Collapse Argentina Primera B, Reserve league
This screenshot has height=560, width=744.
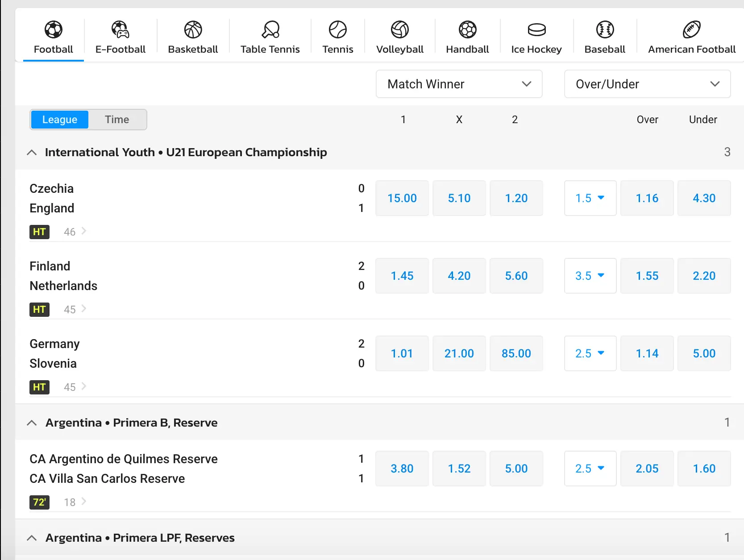point(32,423)
